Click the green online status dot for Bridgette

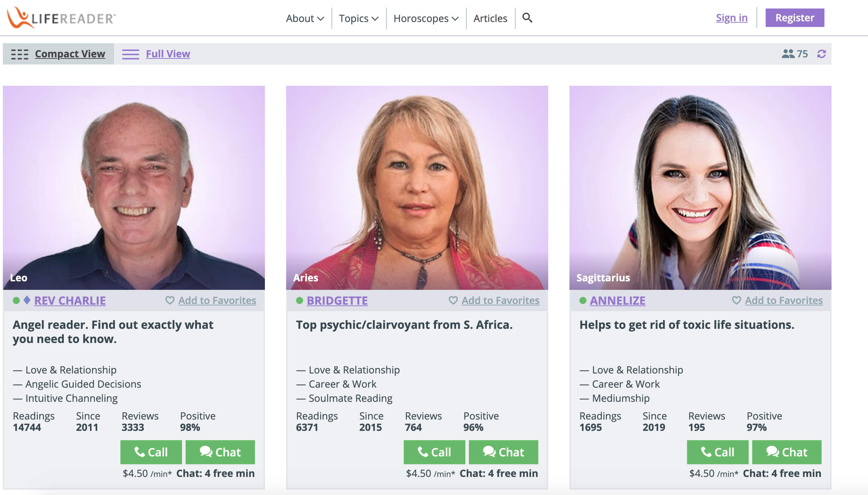299,300
